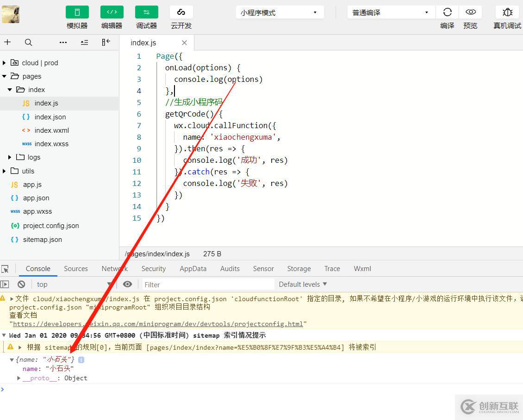Open the mini program mode dropdown
Screen dimensions: 523x420
279,12
